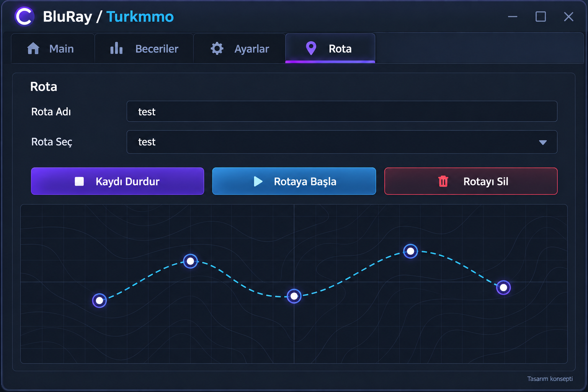Select the last rightmost route waypoint
This screenshot has height=392, width=588.
(x=503, y=287)
